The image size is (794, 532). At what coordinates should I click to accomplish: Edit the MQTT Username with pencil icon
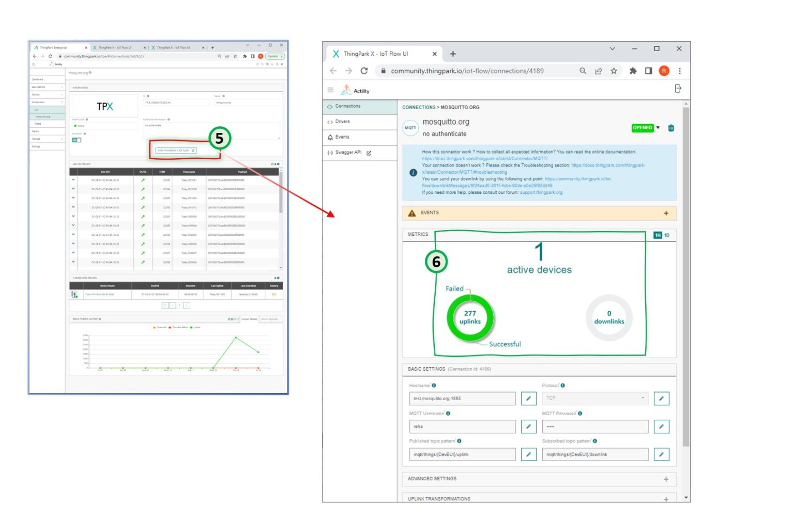pyautogui.click(x=528, y=427)
